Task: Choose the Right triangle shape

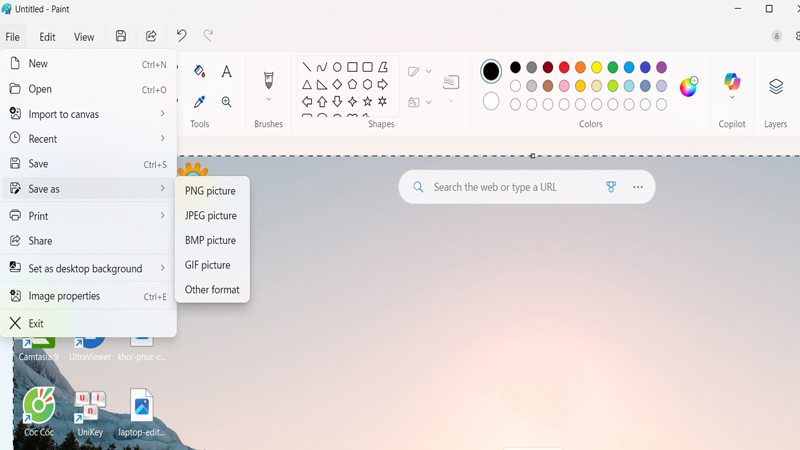Action: [322, 84]
